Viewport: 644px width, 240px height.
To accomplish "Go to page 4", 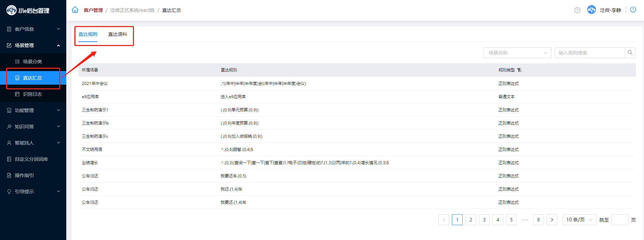I will pyautogui.click(x=498, y=220).
